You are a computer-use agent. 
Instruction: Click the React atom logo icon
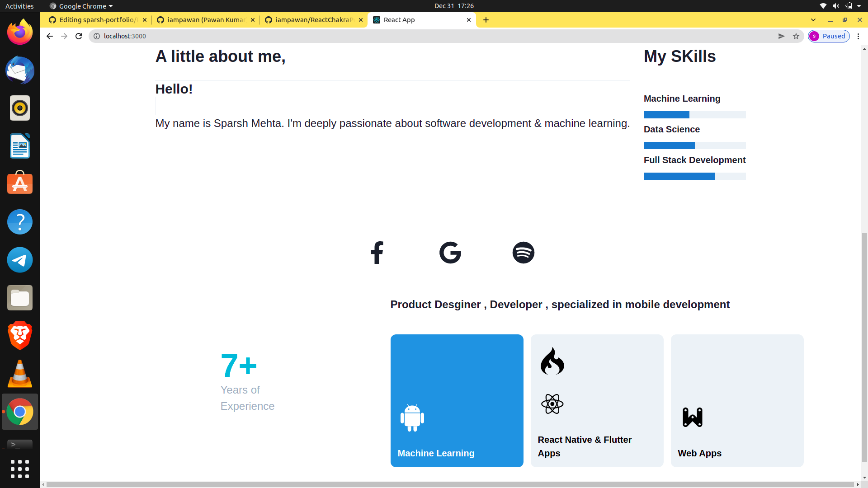point(552,404)
